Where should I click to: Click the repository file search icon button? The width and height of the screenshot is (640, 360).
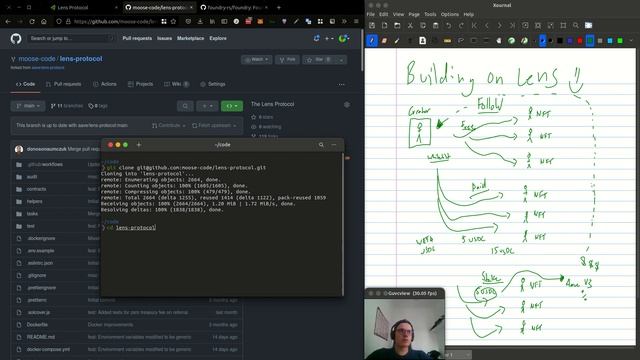tap(185, 106)
